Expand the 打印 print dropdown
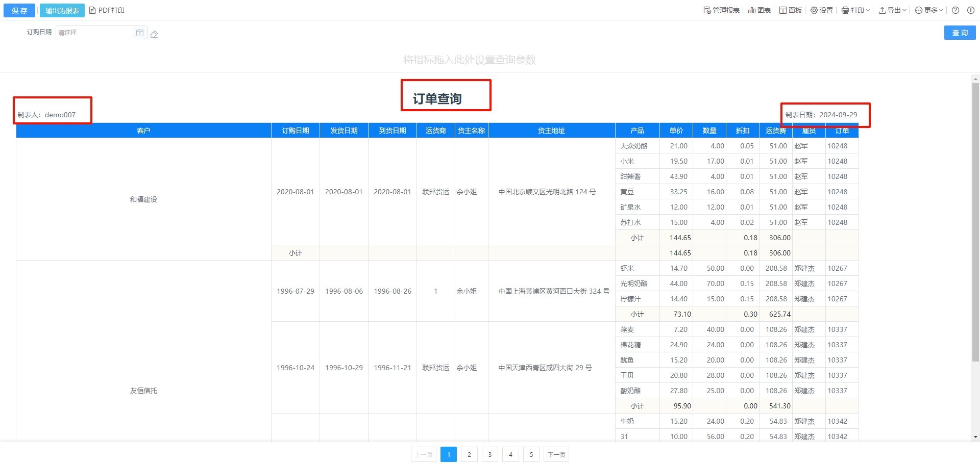Viewport: 980px width, 464px height. [855, 10]
